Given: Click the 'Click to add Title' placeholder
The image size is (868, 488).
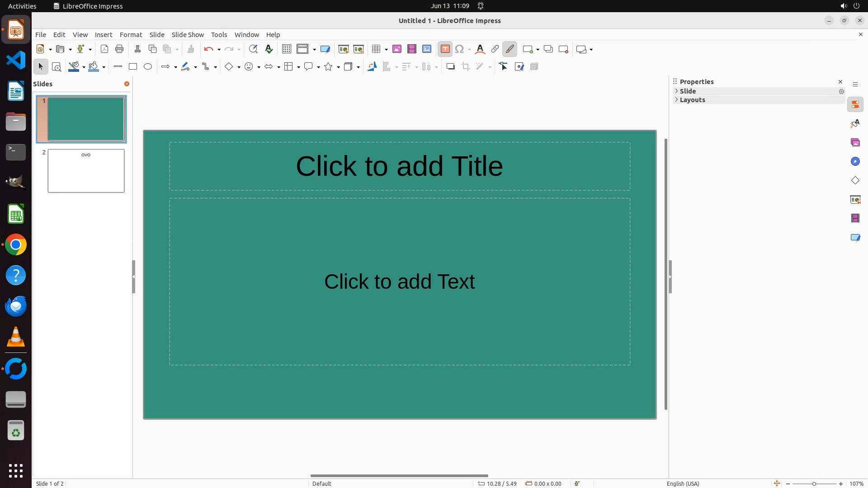Looking at the screenshot, I should tap(399, 166).
